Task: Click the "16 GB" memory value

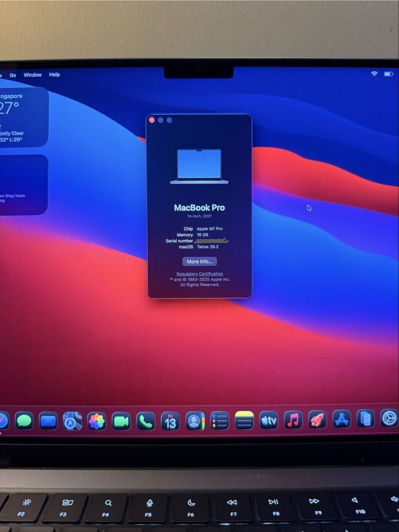Action: coord(202,235)
